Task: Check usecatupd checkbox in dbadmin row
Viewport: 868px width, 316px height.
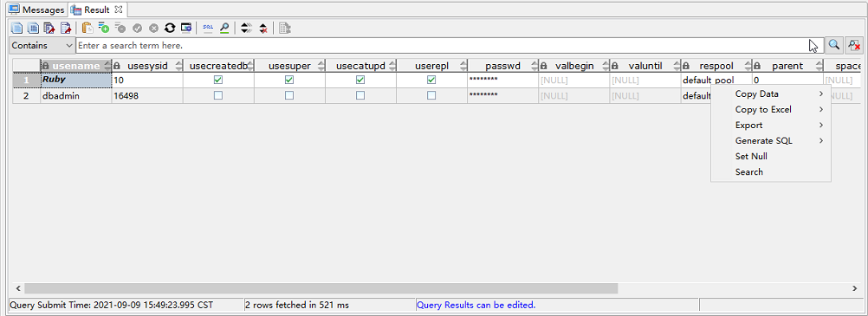Action: [360, 95]
